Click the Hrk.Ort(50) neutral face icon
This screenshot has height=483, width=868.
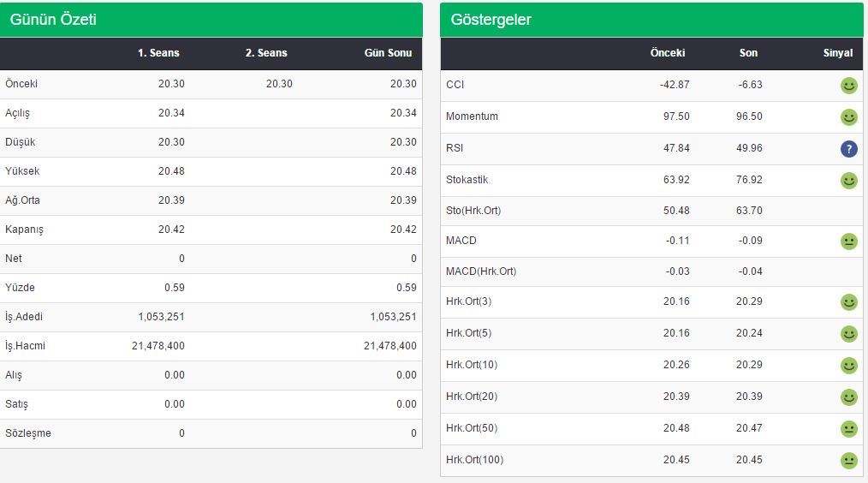[848, 429]
